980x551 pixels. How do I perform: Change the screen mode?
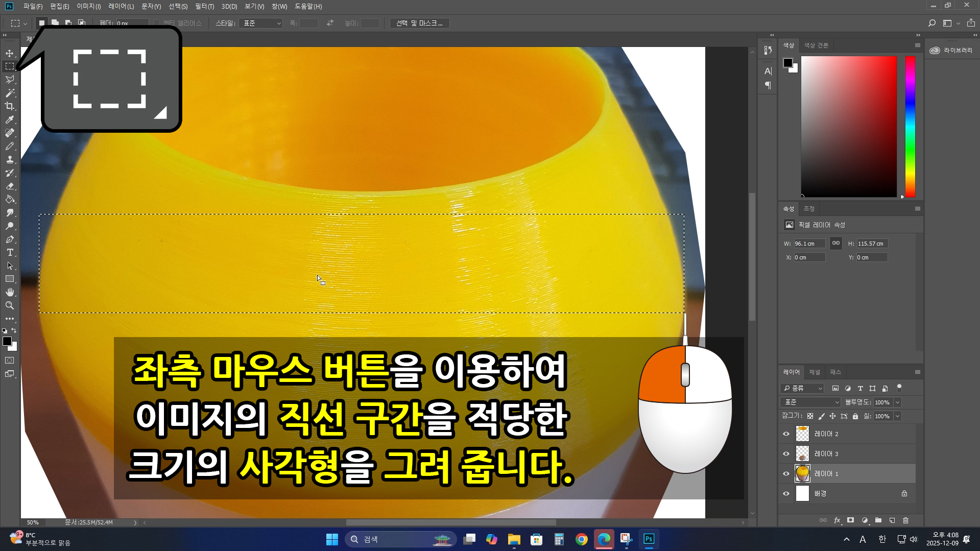pyautogui.click(x=10, y=374)
